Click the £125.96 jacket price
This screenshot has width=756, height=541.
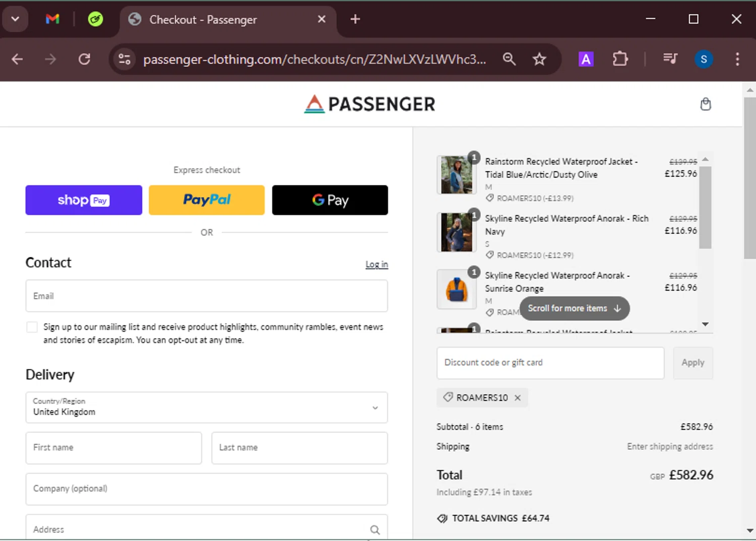click(681, 173)
